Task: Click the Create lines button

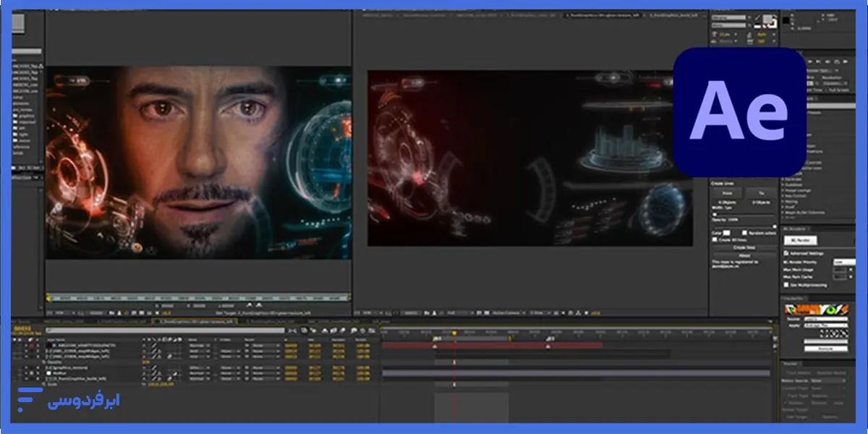Action: (x=744, y=247)
